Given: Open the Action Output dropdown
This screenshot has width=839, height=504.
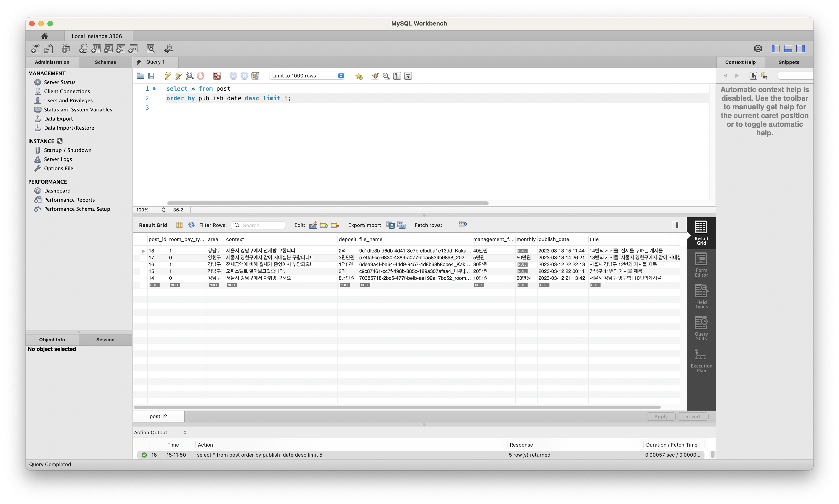Looking at the screenshot, I should pos(161,432).
